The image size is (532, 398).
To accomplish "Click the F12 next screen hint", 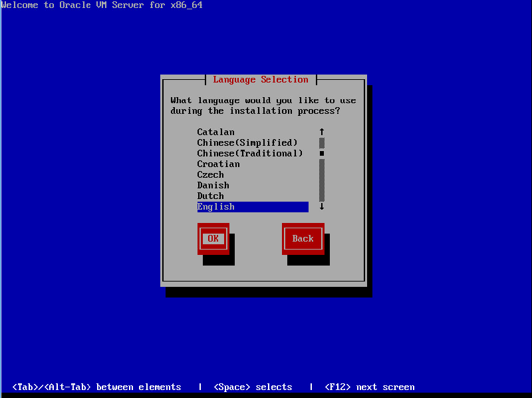I will (x=369, y=387).
